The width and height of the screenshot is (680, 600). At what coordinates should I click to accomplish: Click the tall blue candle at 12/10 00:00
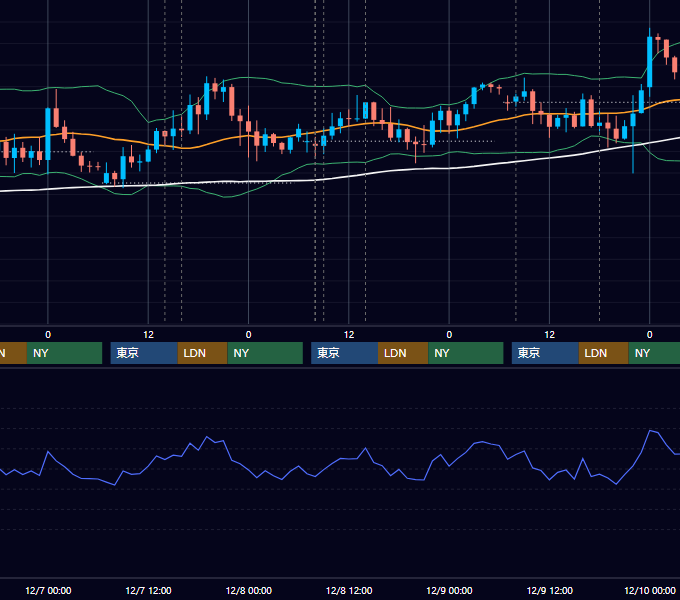click(x=650, y=62)
